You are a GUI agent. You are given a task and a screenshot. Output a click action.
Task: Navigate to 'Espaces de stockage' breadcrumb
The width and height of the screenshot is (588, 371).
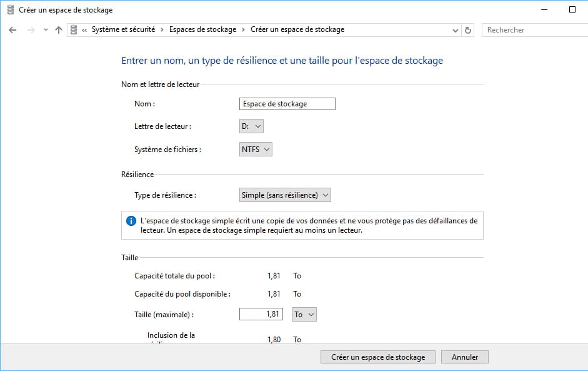[202, 30]
